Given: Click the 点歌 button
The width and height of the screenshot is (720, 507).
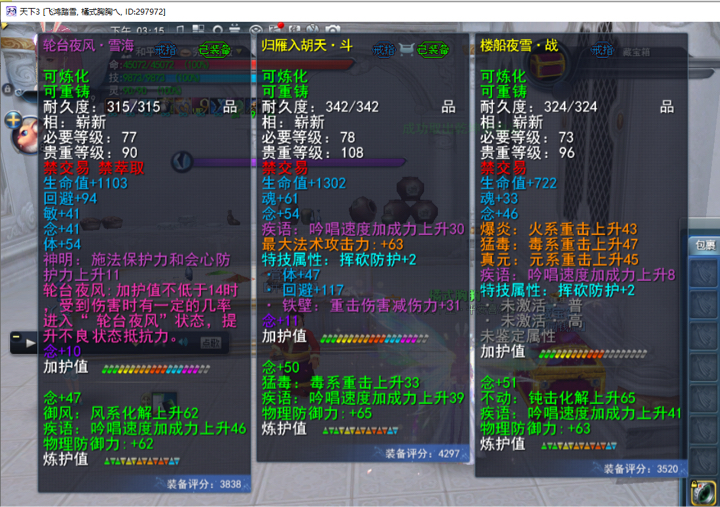Looking at the screenshot, I should (211, 343).
